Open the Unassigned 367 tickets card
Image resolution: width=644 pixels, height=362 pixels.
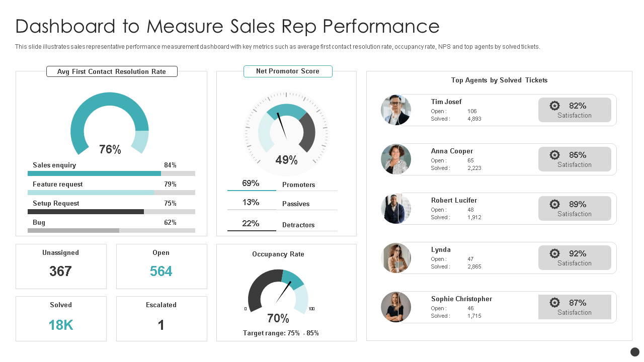pos(61,266)
